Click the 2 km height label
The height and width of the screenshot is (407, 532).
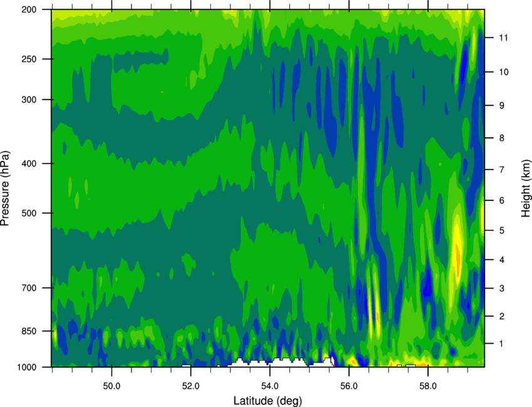pyautogui.click(x=501, y=316)
